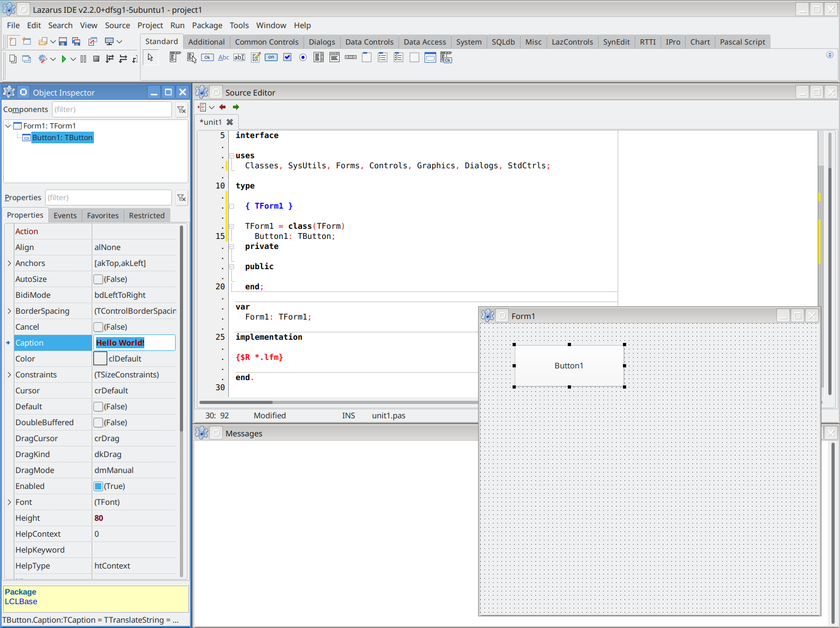Toggle the Default property checkbox

98,407
